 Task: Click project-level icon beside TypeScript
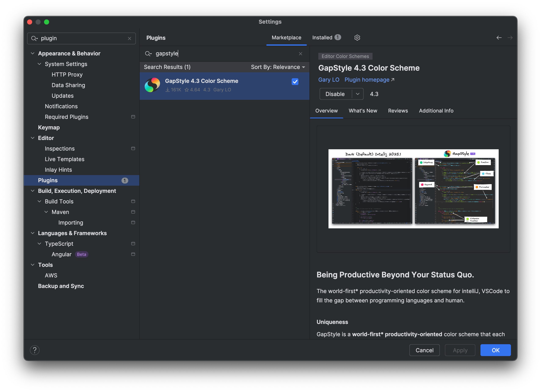[x=133, y=244]
